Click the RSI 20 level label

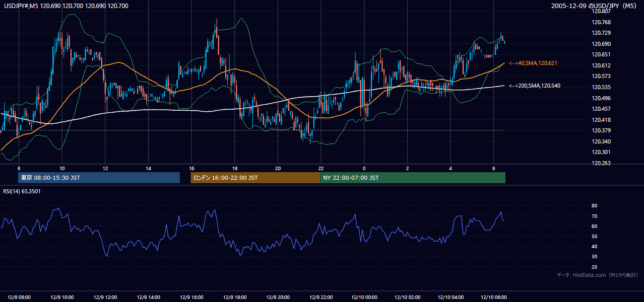[594, 267]
